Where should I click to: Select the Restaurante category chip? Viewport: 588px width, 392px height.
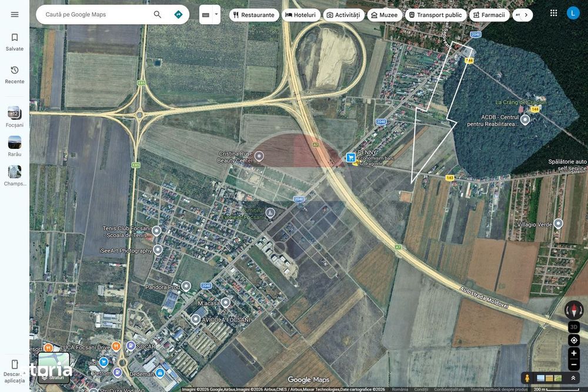pos(254,15)
